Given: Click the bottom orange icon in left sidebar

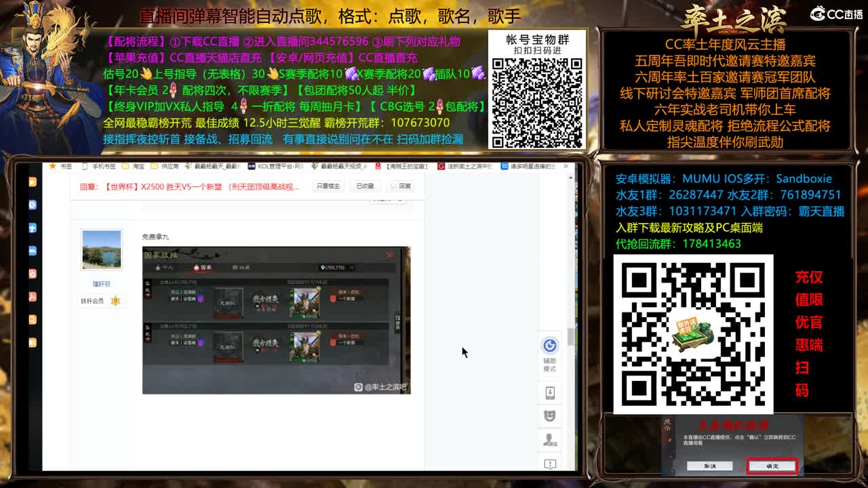Looking at the screenshot, I should (x=33, y=343).
